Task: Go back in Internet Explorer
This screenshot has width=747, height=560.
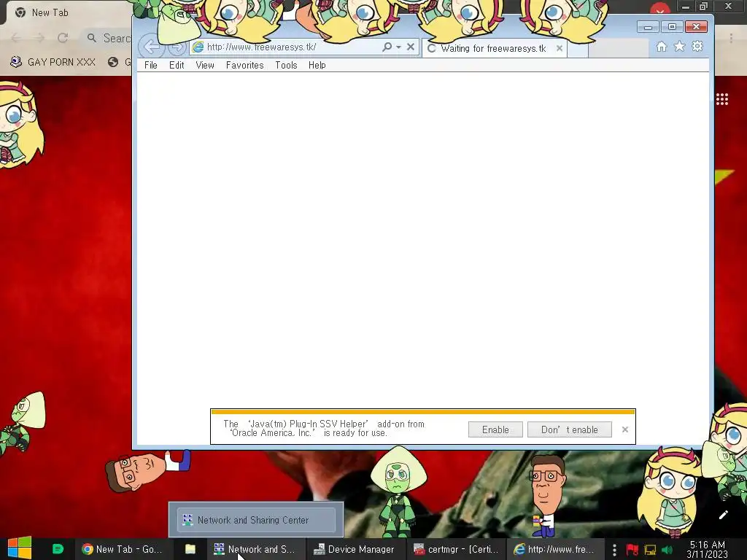Action: coord(152,47)
